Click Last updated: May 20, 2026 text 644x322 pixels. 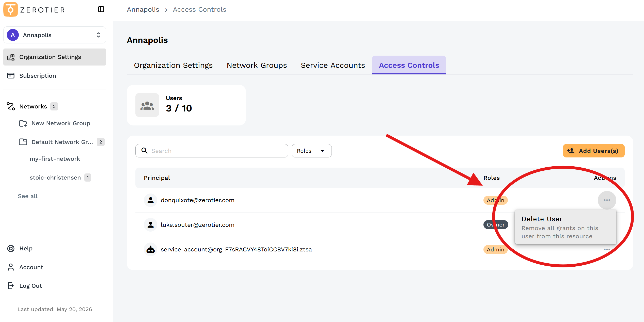click(55, 309)
